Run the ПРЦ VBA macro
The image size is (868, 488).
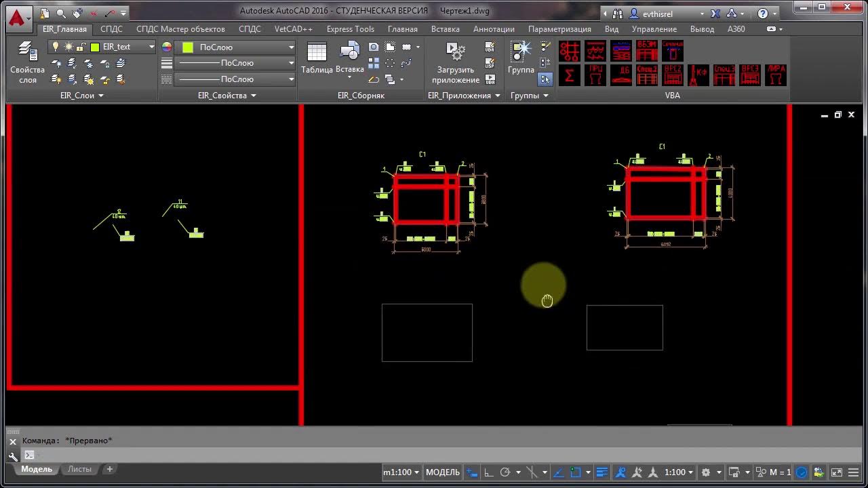pyautogui.click(x=595, y=75)
